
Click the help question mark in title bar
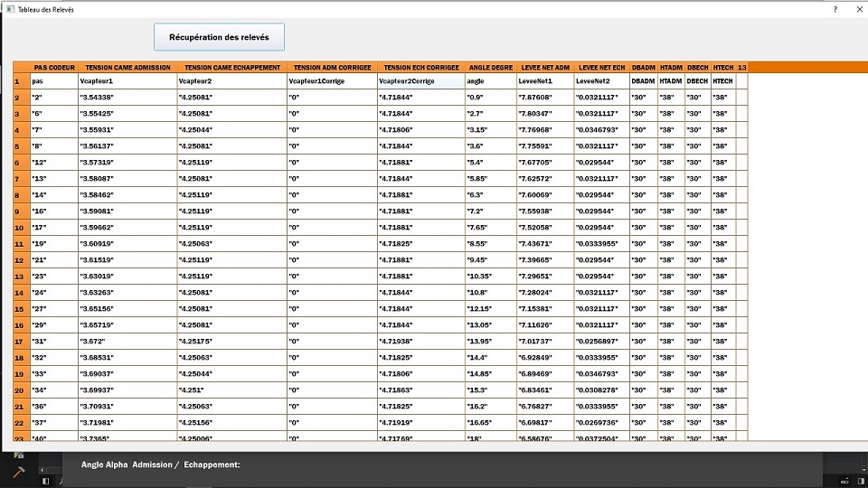[835, 9]
